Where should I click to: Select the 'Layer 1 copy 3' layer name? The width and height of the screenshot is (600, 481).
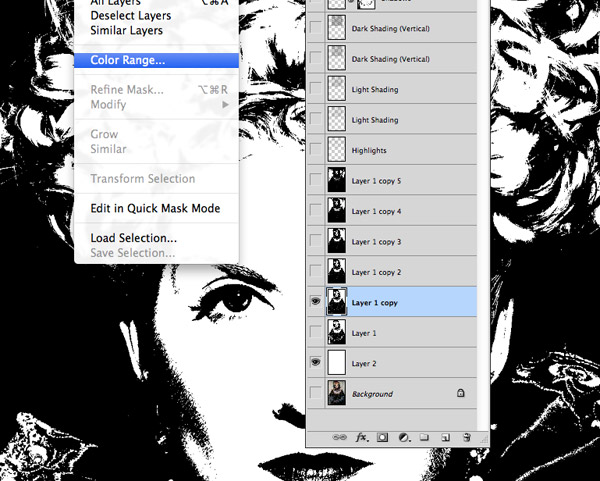point(376,242)
